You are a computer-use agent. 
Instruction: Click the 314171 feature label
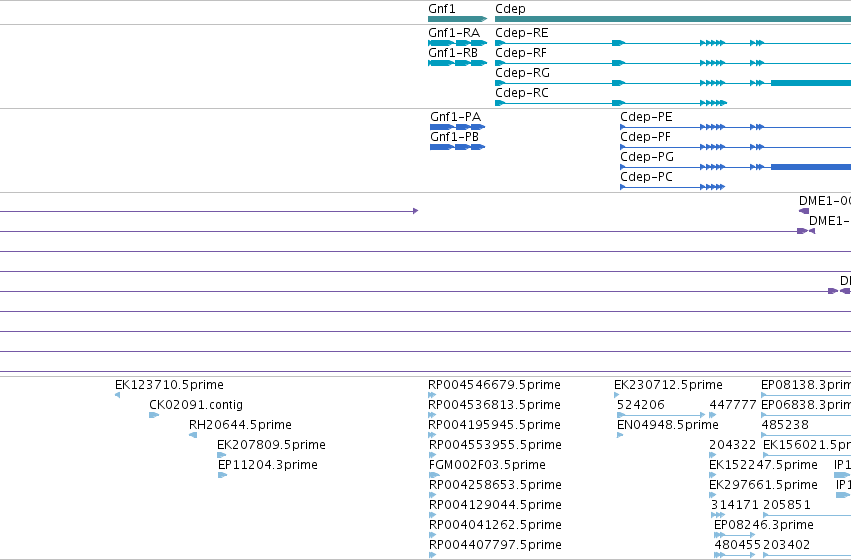[x=734, y=505]
